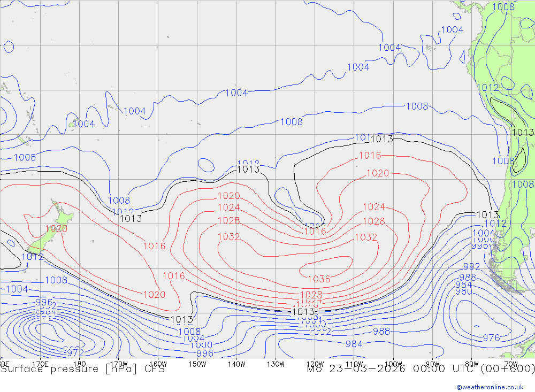Click the red 1020 label over New Zealand

[56, 228]
